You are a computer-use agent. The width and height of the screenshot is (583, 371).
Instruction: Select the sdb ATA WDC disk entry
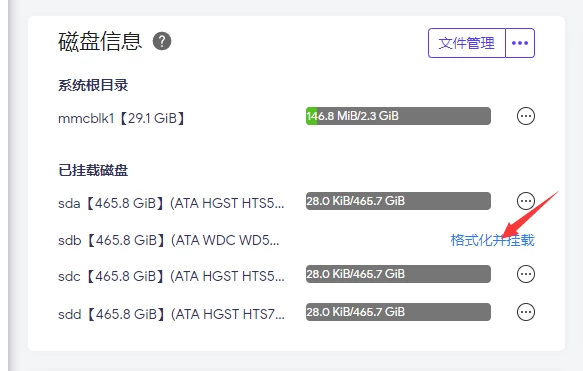pyautogui.click(x=168, y=240)
